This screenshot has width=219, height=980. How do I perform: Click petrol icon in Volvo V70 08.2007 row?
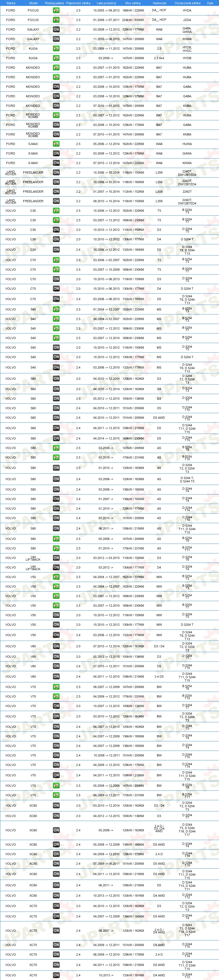click(56, 687)
